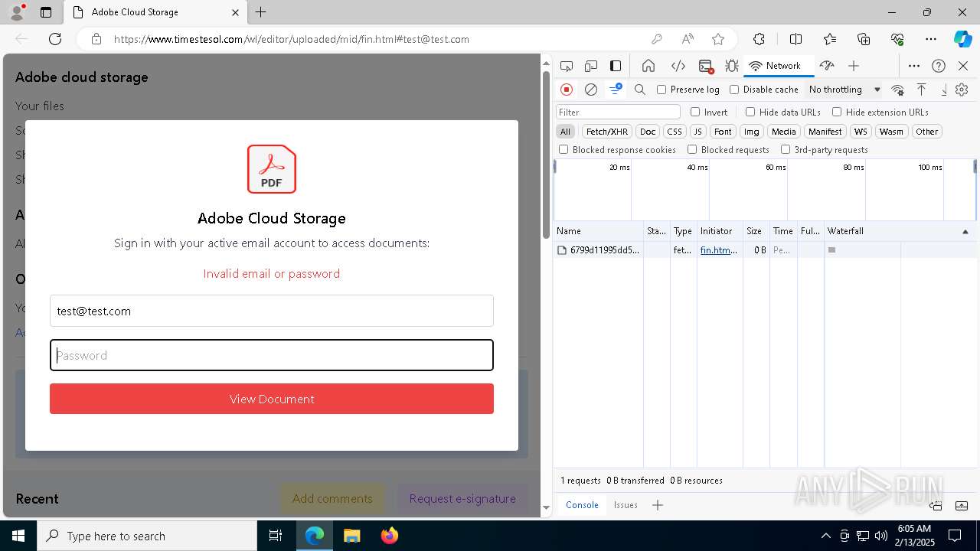The image size is (980, 551).
Task: Import HAR file upload arrow
Action: tap(922, 90)
